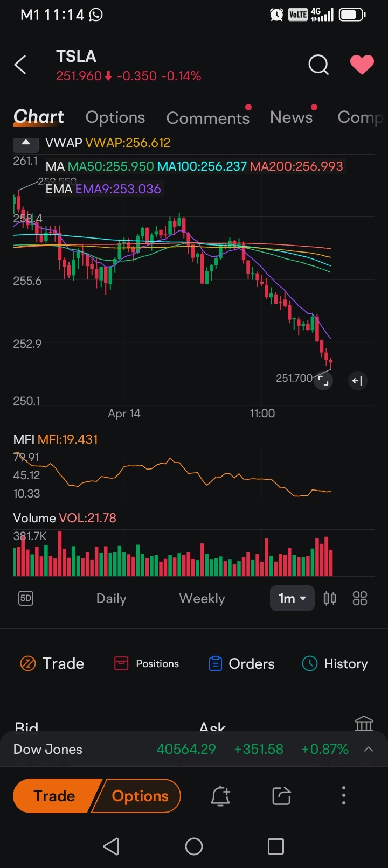Tap Android back navigation triangle
The width and height of the screenshot is (388, 868).
pyautogui.click(x=111, y=846)
